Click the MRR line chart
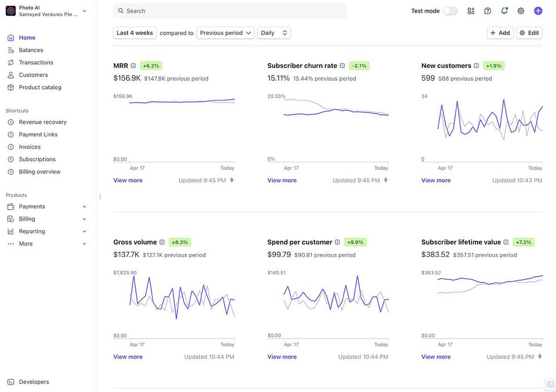Image resolution: width=556 pixels, height=392 pixels. (174, 129)
